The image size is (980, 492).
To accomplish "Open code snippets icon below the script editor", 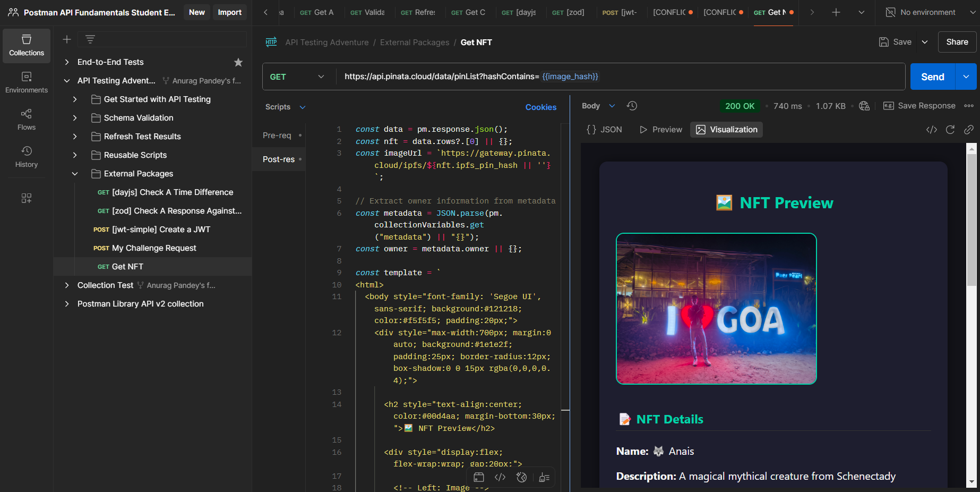I will point(500,477).
